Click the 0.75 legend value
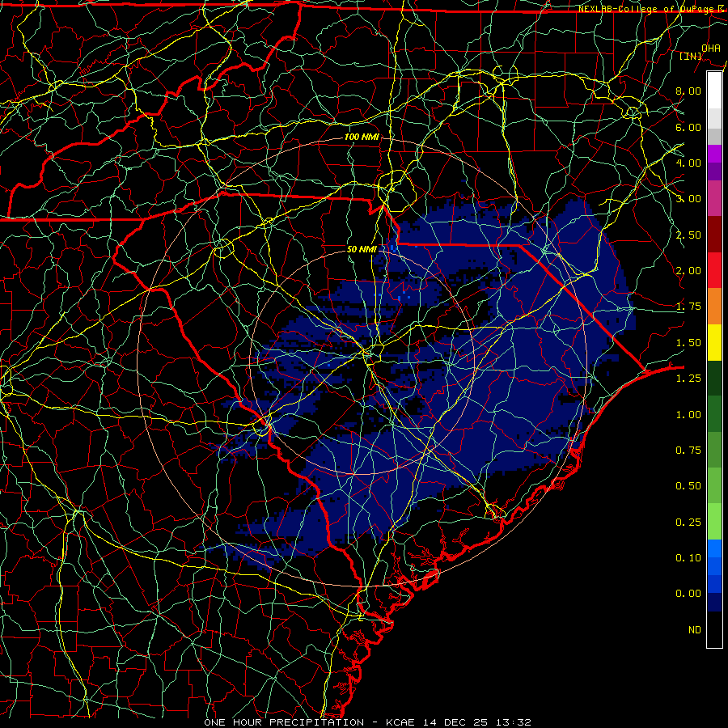The image size is (728, 728). point(688,451)
